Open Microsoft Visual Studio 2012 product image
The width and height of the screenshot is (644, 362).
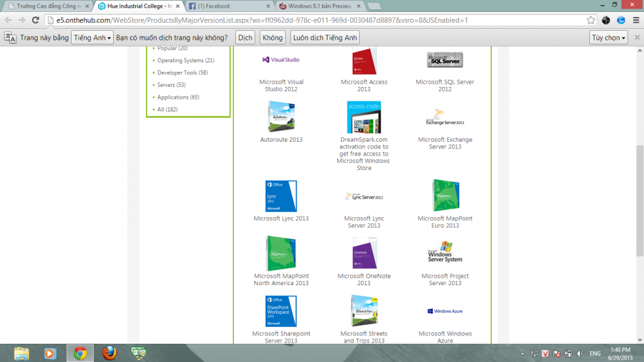[x=281, y=60]
